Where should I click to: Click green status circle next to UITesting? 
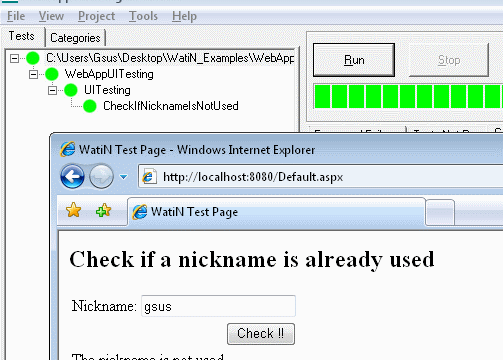point(71,90)
